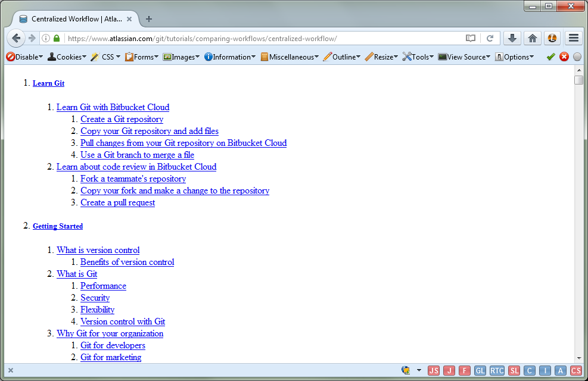The image size is (588, 381).
Task: Open the Resize toolbar menu
Action: 381,57
